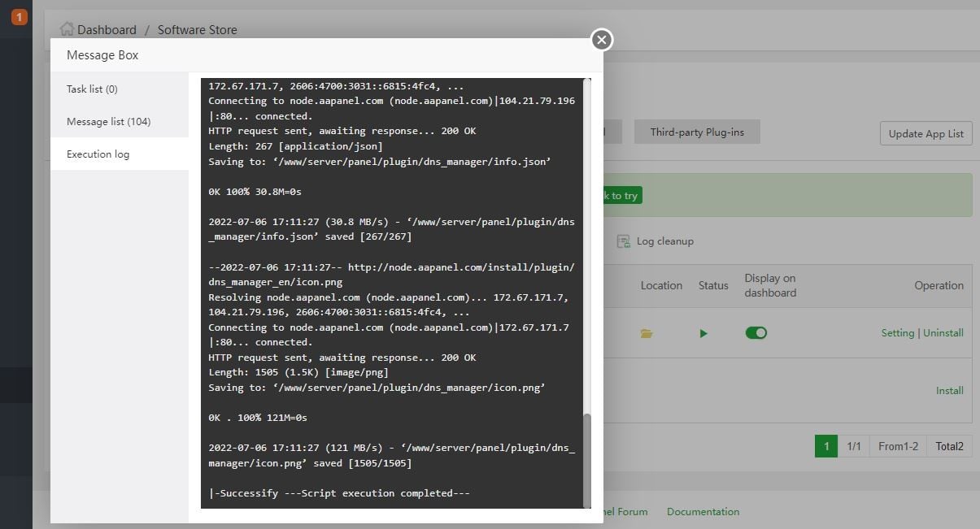
Task: Click Uninstall link
Action: coord(943,332)
